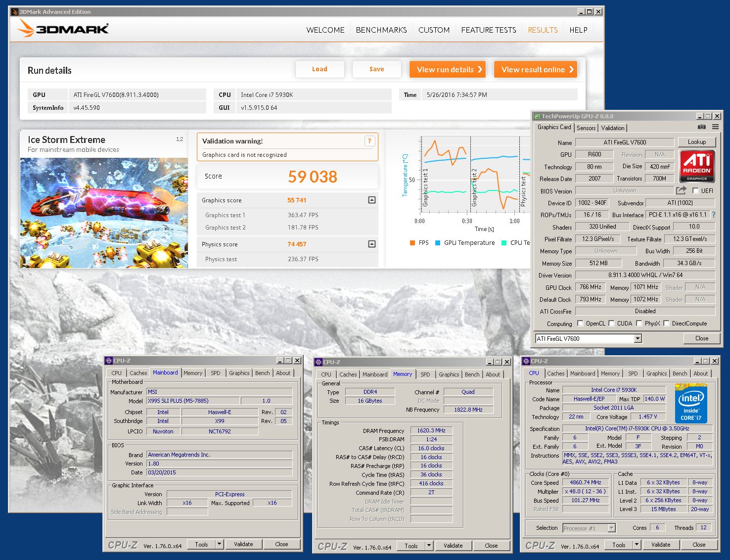The width and height of the screenshot is (730, 560).
Task: Click the green CPU Te legend swatch
Action: 503,243
